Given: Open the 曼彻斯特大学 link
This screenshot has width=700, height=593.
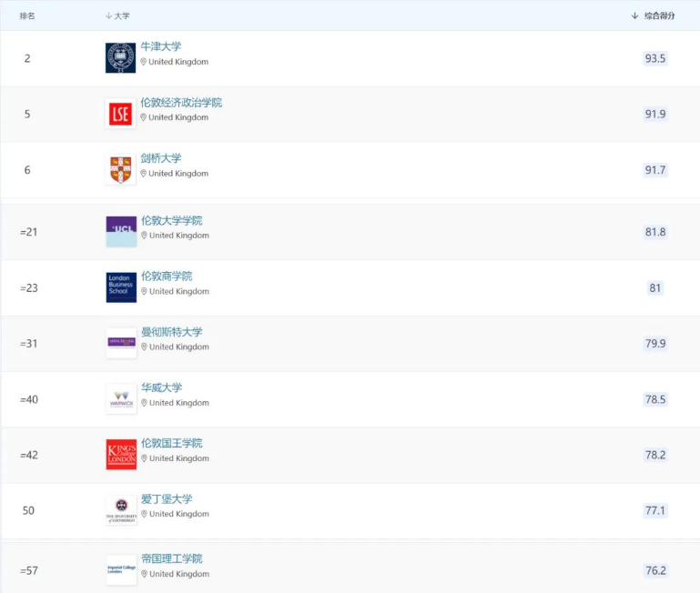Looking at the screenshot, I should [x=172, y=332].
